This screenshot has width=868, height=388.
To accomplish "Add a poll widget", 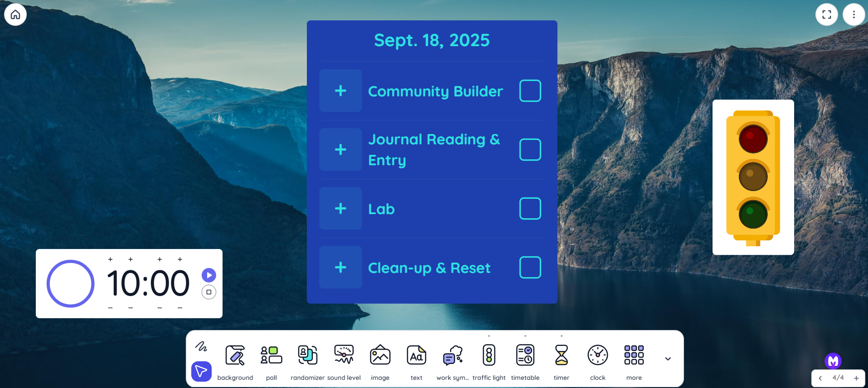I will [x=272, y=363].
